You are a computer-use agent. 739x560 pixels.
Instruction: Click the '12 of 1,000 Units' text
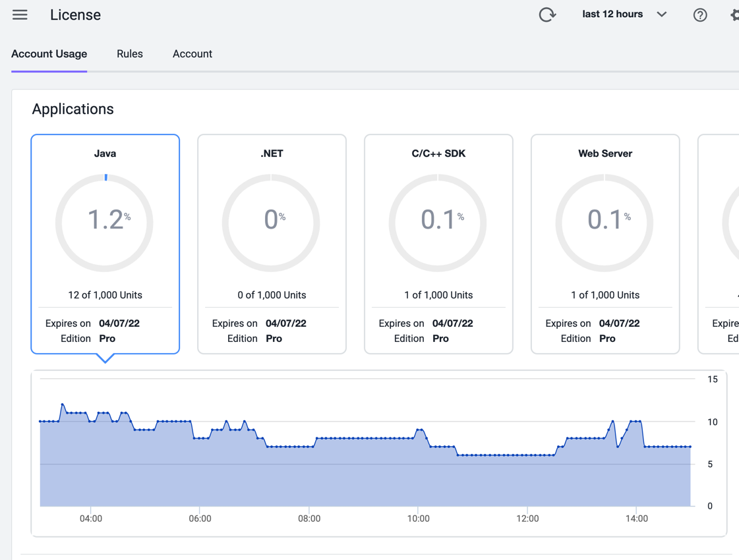[105, 295]
